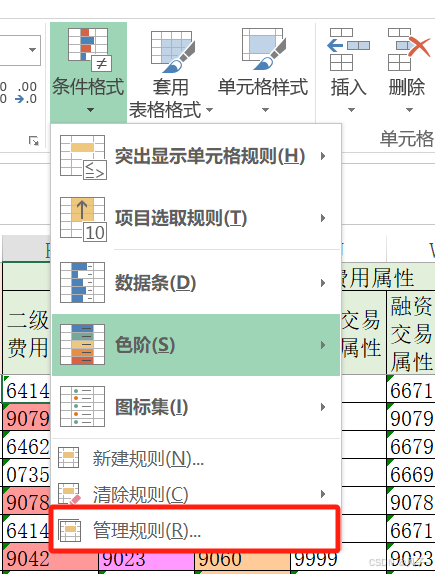Select the left cell 0735
The image size is (435, 574).
[27, 473]
